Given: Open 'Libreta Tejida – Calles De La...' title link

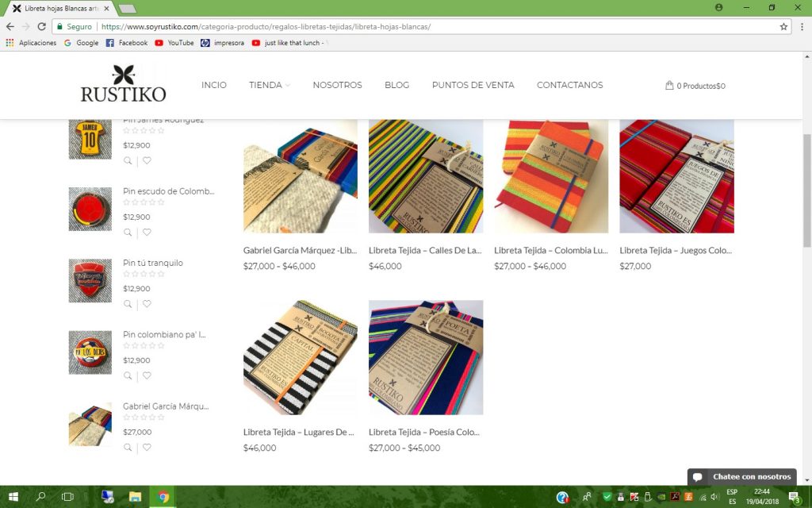Looking at the screenshot, I should (x=425, y=250).
